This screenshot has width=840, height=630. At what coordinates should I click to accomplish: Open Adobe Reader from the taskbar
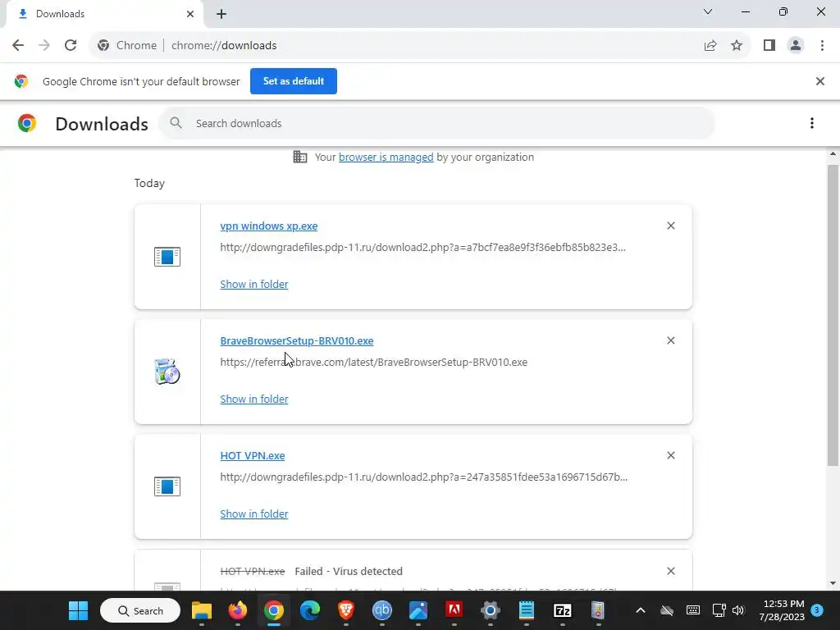pos(454,610)
